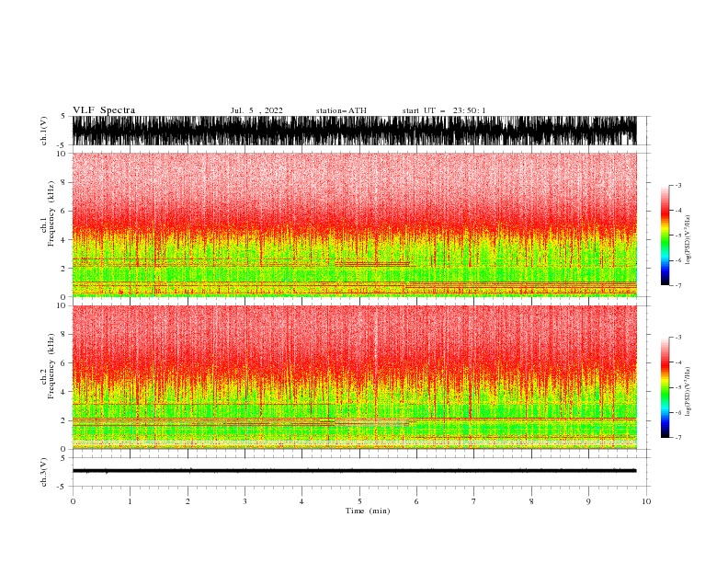Click the "-7" value on ch.1 colorbar
728x563 pixels.
677,285
